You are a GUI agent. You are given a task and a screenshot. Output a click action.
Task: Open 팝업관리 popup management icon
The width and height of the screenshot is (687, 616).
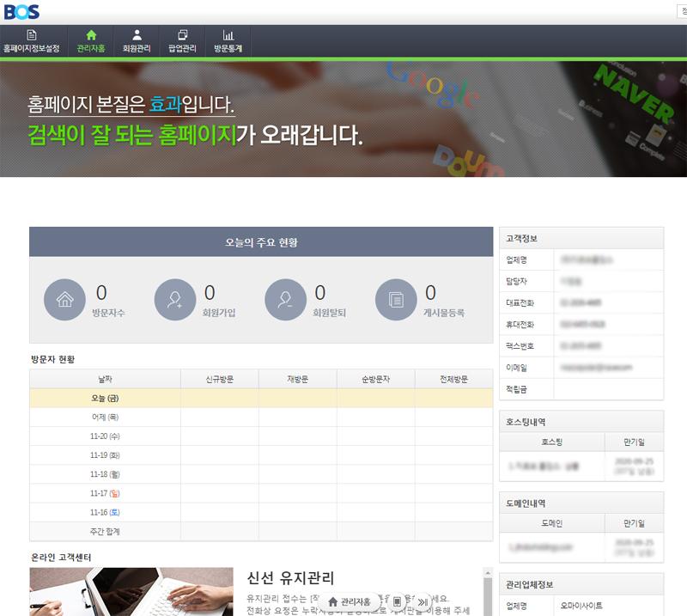coord(182,41)
